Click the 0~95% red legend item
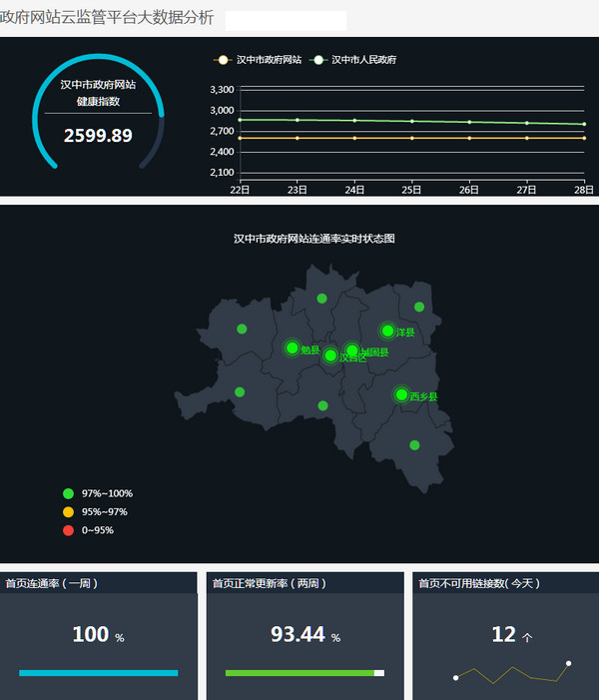Image resolution: width=599 pixels, height=700 pixels. 89,530
